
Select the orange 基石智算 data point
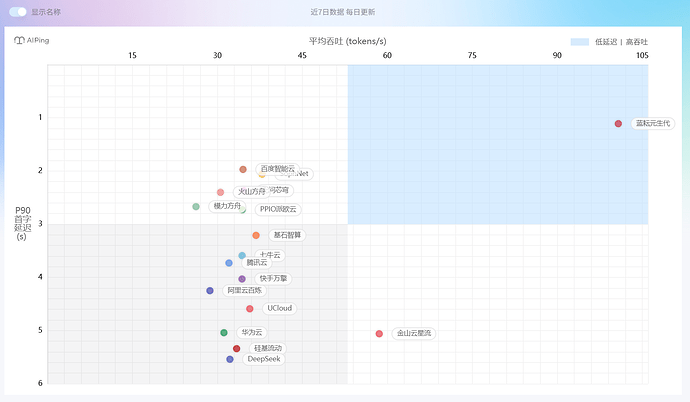pos(256,236)
